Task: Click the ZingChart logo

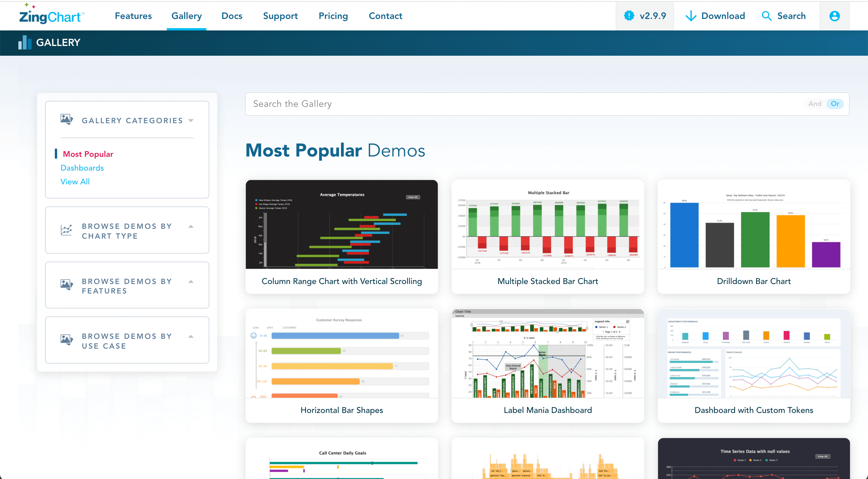Action: [52, 14]
